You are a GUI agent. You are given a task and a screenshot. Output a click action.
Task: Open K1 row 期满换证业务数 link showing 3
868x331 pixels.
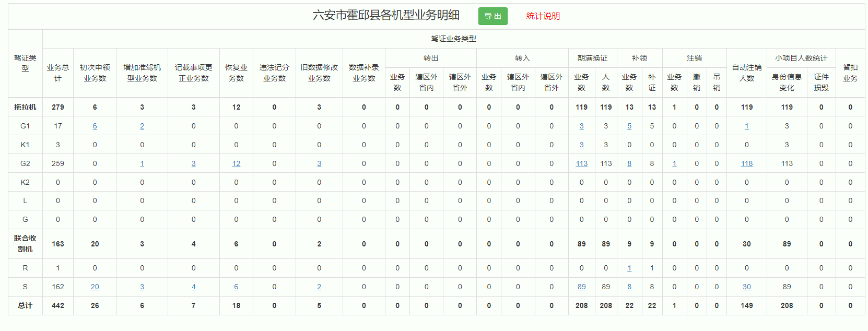pos(581,145)
